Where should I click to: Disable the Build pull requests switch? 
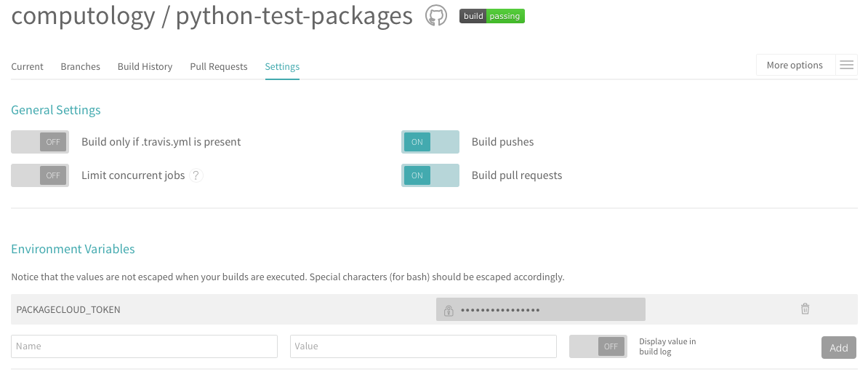pos(430,175)
